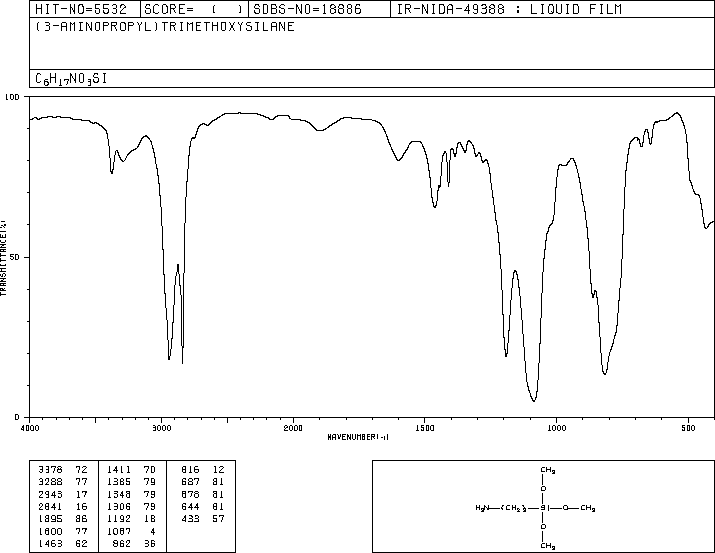Screen dimensions: 715x553
Task: Click the 50 transmittance axis tick label
Action: pos(14,257)
